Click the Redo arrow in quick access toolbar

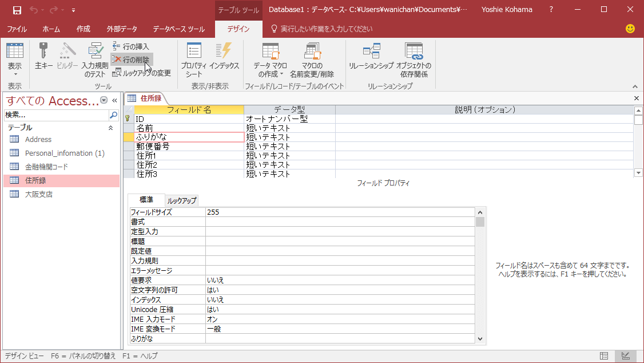(x=54, y=10)
